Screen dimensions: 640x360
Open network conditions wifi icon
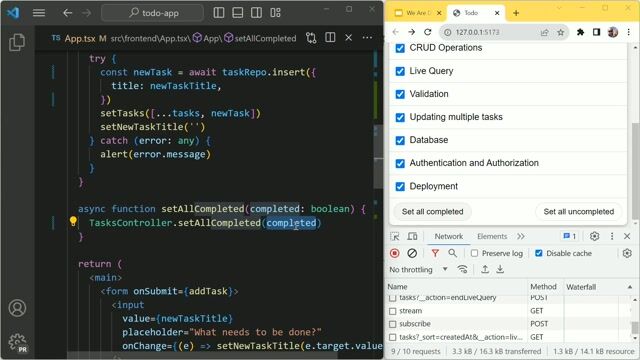click(462, 269)
